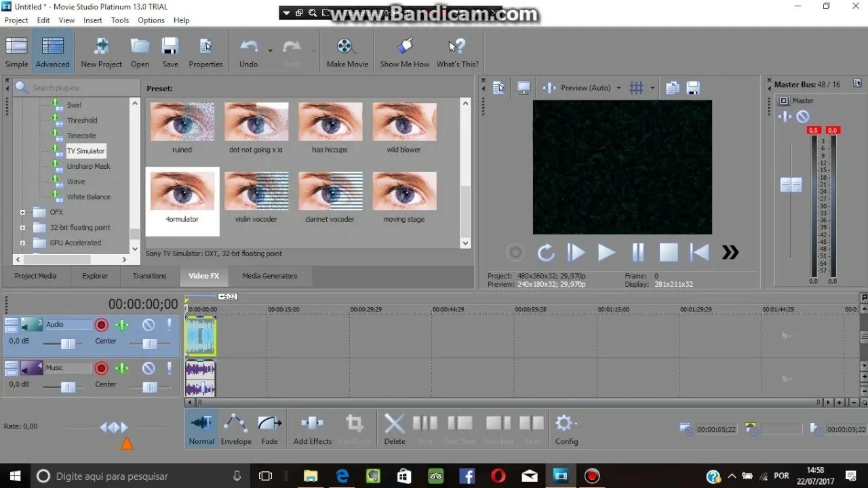This screenshot has height=488, width=868.
Task: Select the Fade tool
Action: tap(269, 429)
